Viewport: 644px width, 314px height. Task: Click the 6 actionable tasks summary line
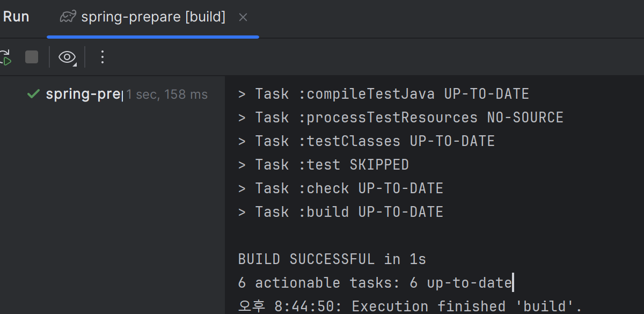[x=375, y=283]
